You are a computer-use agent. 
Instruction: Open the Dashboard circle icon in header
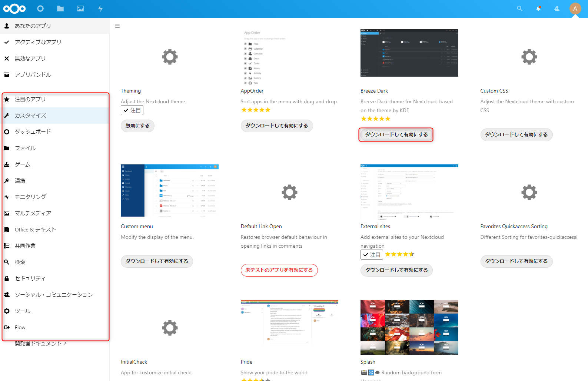(x=40, y=9)
